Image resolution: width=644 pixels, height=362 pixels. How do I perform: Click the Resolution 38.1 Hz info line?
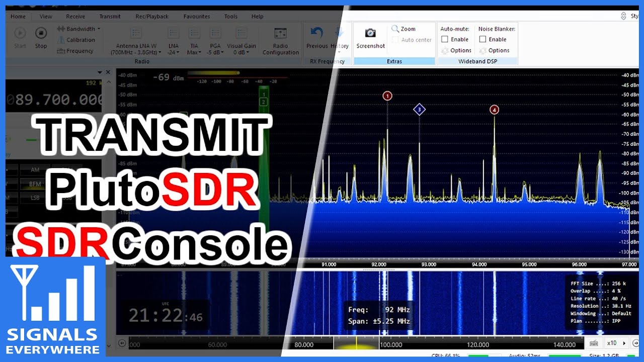[x=600, y=306]
